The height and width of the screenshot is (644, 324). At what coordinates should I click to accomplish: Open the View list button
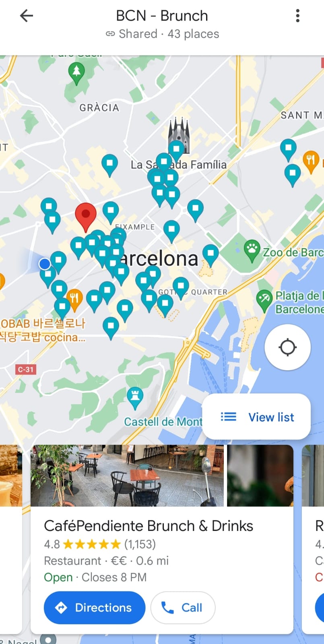pyautogui.click(x=256, y=417)
